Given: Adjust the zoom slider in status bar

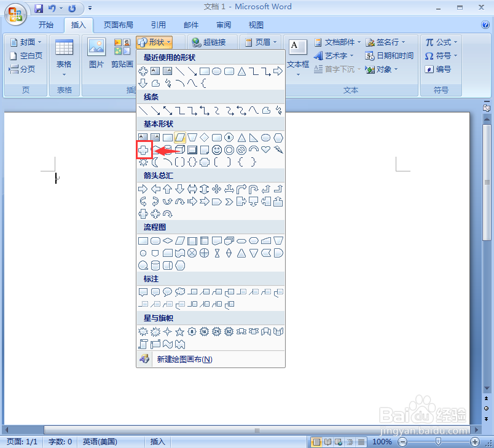Looking at the screenshot, I should 437,441.
